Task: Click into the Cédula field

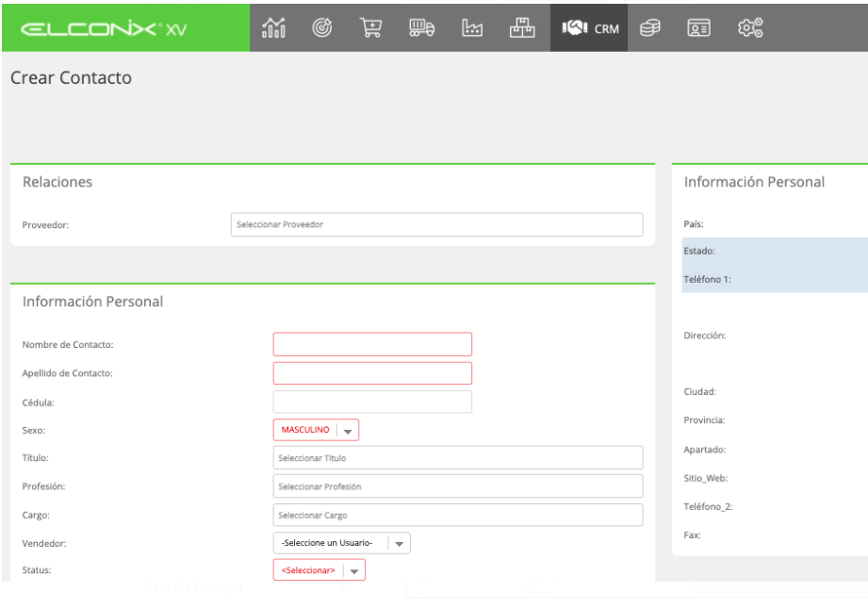Action: [372, 402]
